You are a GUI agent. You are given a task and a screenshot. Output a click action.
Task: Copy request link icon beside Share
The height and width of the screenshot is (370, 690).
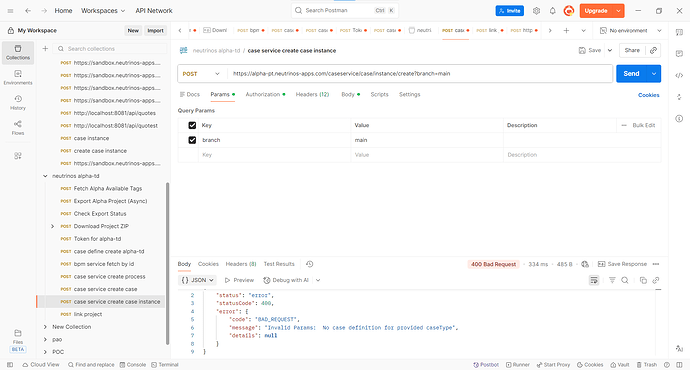click(653, 50)
